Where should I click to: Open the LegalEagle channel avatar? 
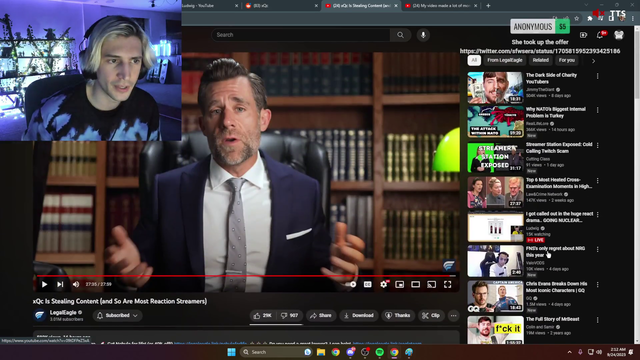coord(40,315)
